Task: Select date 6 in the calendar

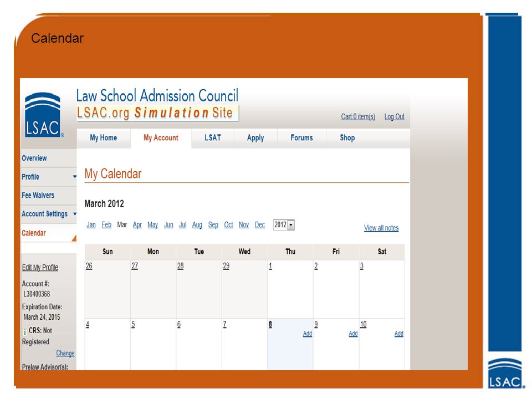Action: tap(179, 324)
